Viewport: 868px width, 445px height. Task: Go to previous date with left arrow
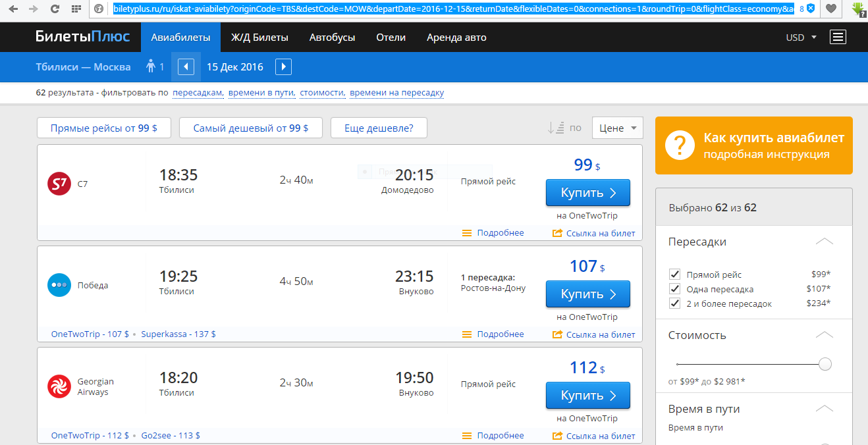click(186, 66)
